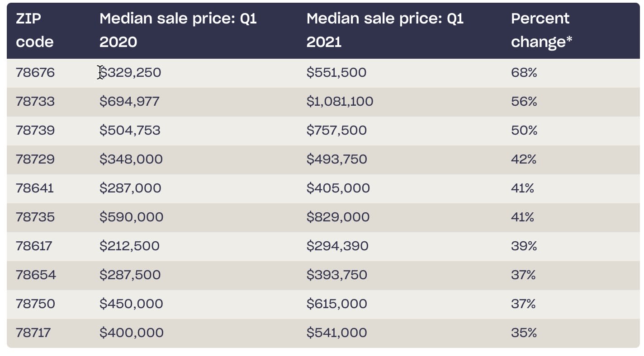Select the 50% percent change cell

[x=524, y=131]
